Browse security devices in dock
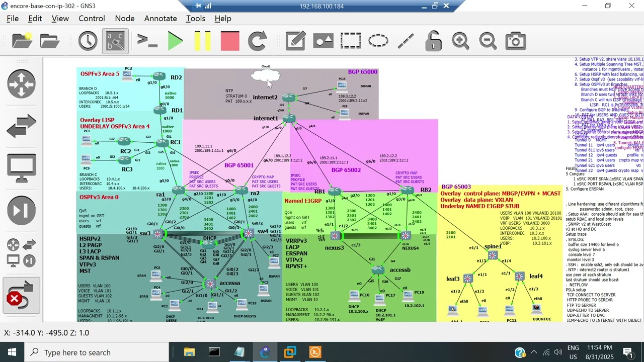Viewport: 644px width, 362px height. click(x=21, y=210)
